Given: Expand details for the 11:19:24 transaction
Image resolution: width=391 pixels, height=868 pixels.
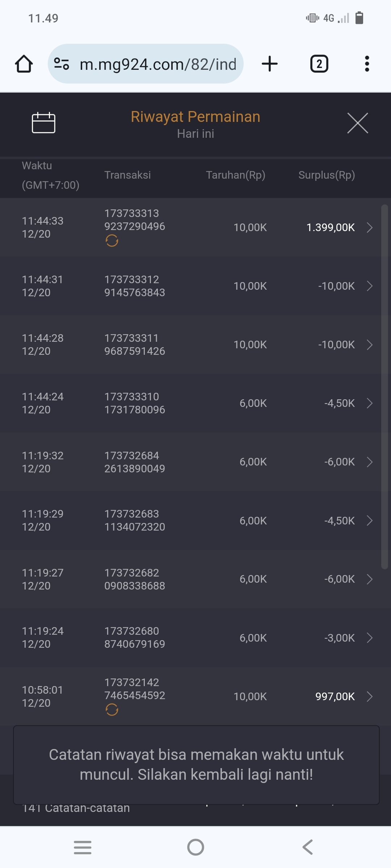Looking at the screenshot, I should (x=369, y=638).
